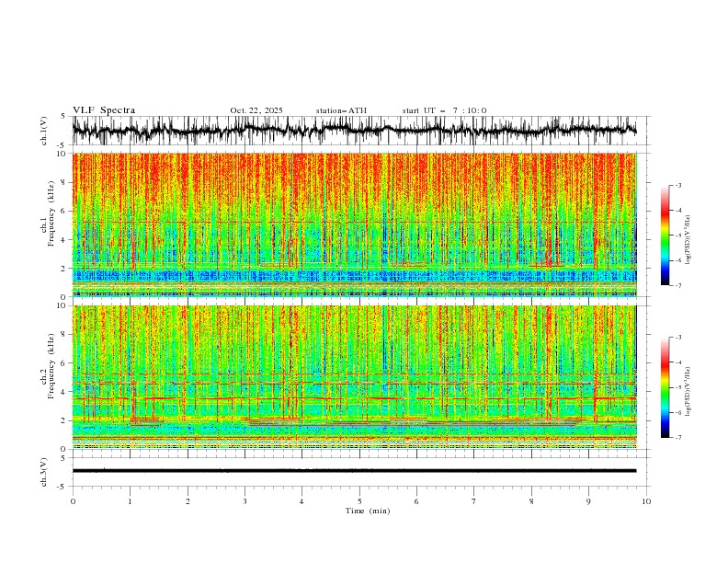Click the "7" tick on the time axis
The width and height of the screenshot is (728, 563).
coord(474,501)
